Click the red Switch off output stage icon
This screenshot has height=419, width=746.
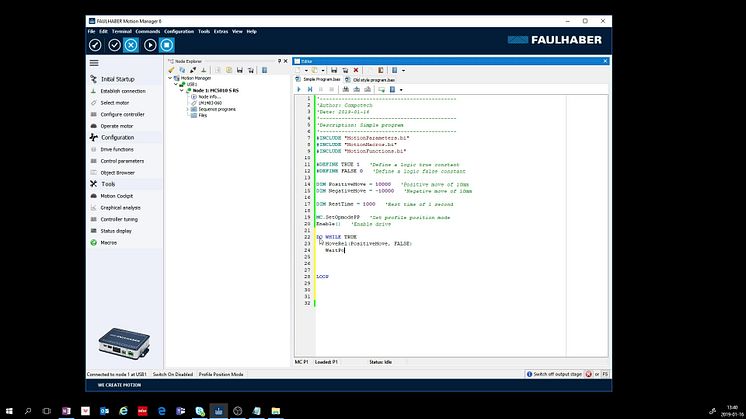pos(589,374)
